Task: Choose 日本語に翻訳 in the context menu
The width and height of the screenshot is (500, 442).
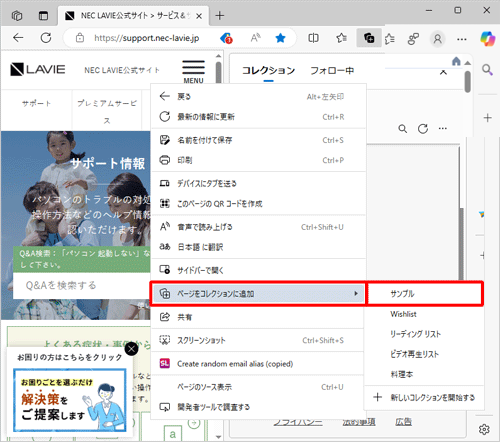Action: (x=258, y=247)
